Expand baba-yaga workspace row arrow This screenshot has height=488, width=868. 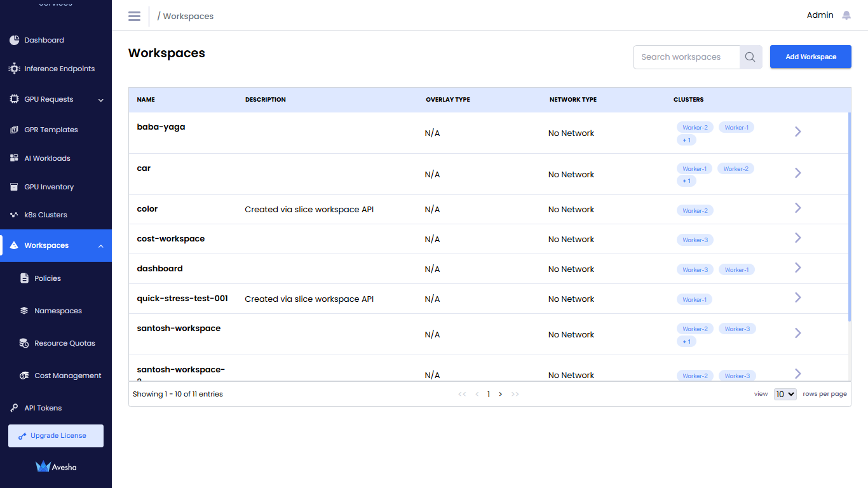point(797,132)
